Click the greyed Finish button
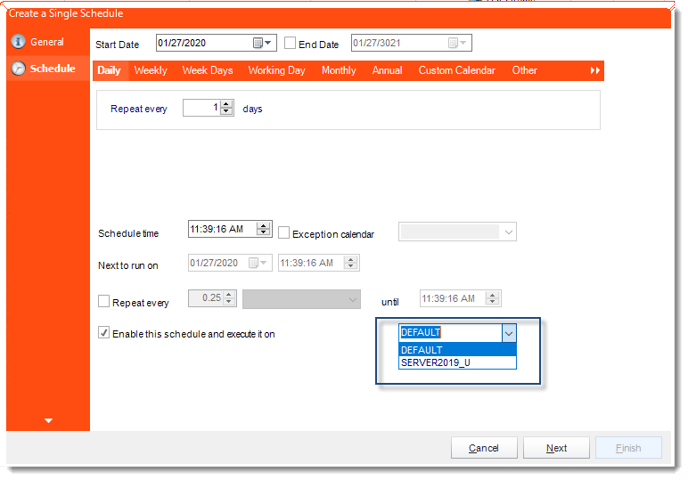Screen dimensions: 688x480 coord(628,448)
